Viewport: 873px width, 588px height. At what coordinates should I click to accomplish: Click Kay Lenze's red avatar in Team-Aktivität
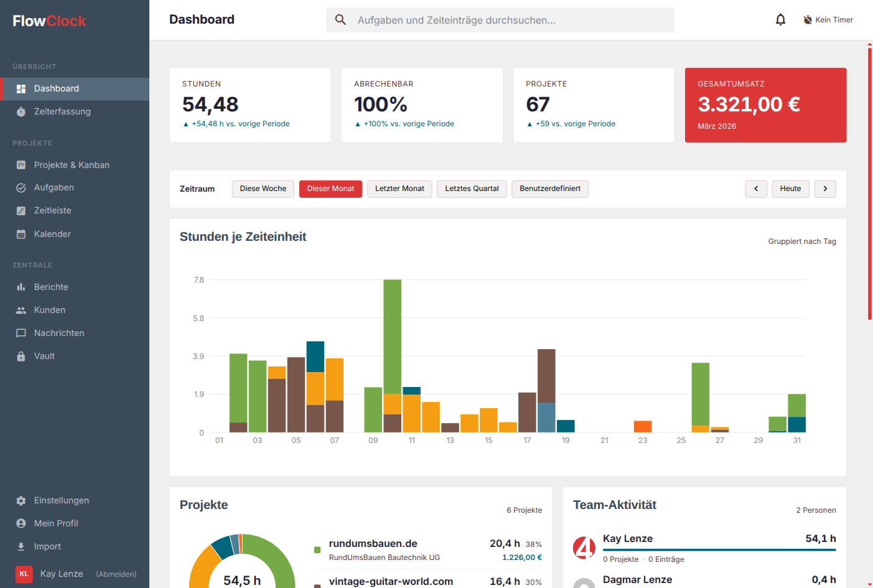point(584,548)
